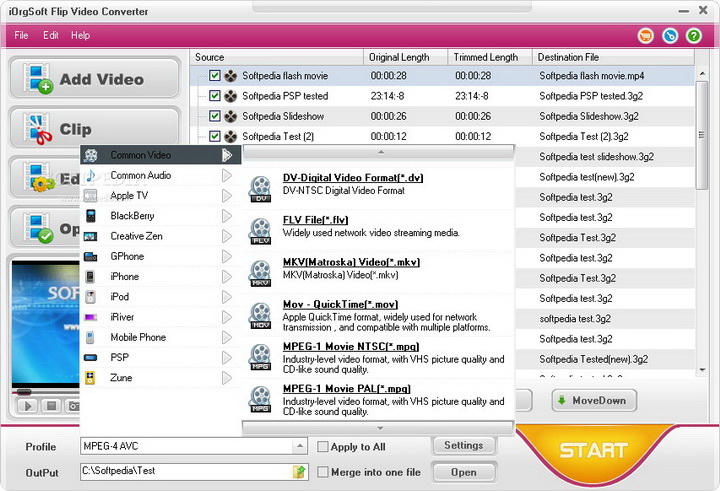Click the output folder browse icon
720x491 pixels.
[x=299, y=472]
